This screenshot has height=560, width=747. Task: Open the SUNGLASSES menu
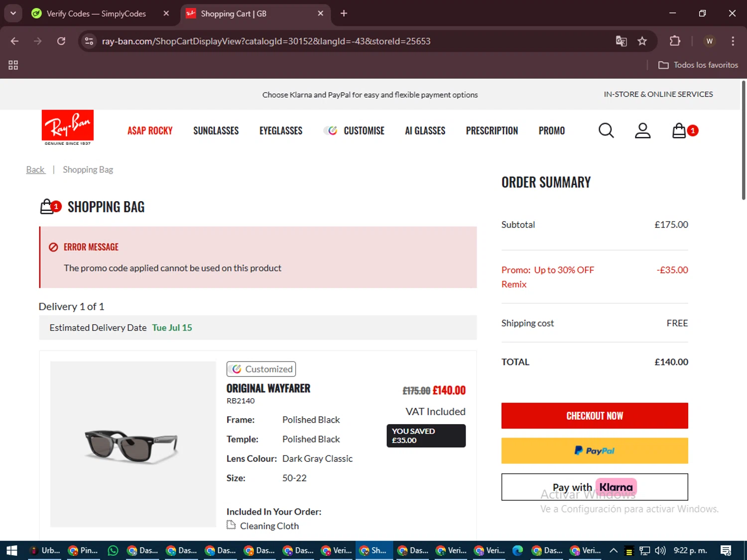pos(216,130)
